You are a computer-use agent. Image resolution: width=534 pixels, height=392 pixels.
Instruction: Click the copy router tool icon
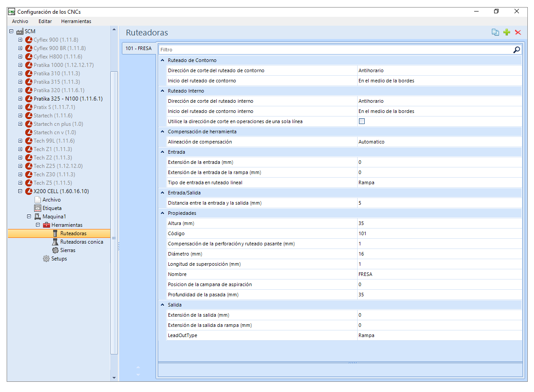coord(495,32)
